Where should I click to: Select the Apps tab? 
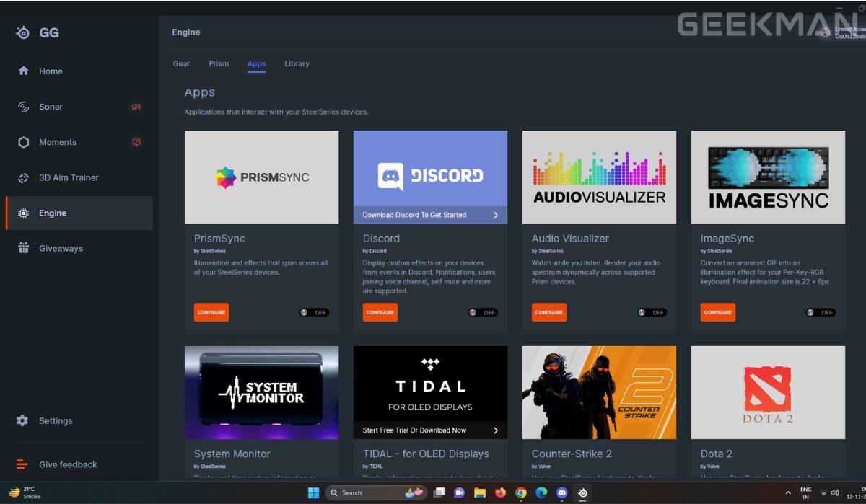(257, 63)
